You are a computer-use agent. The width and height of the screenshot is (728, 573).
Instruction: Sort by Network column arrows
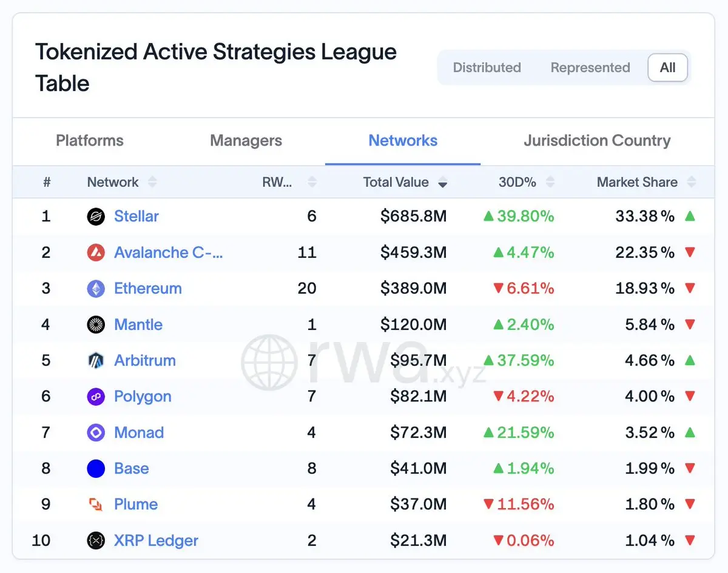coord(152,182)
